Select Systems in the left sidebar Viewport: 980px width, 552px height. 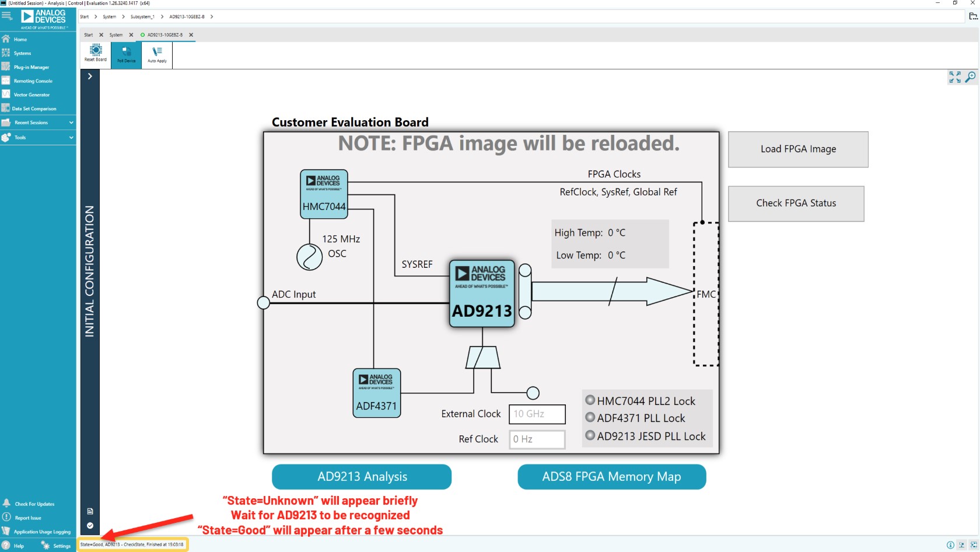click(x=22, y=53)
